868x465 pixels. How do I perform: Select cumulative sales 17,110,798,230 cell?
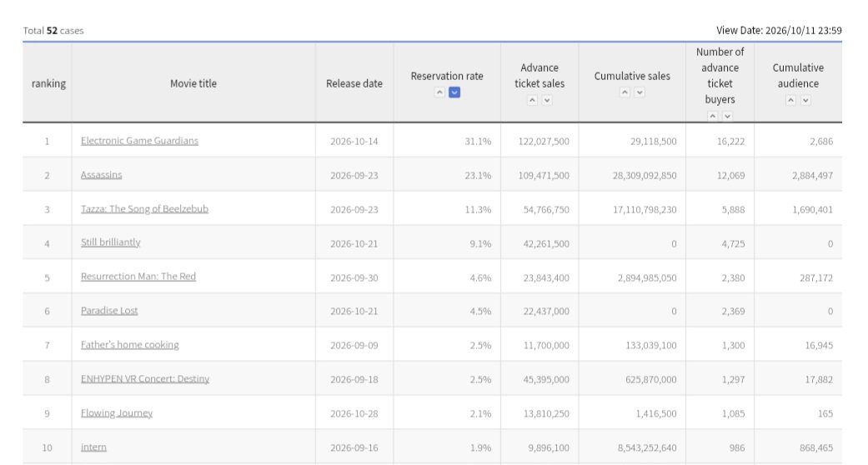click(x=632, y=209)
